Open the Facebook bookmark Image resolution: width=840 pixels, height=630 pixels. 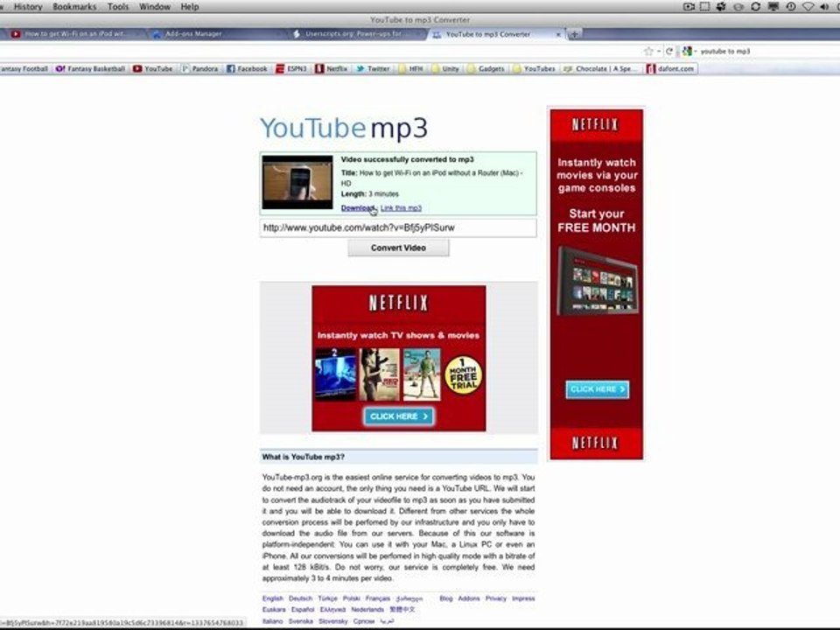pyautogui.click(x=247, y=69)
